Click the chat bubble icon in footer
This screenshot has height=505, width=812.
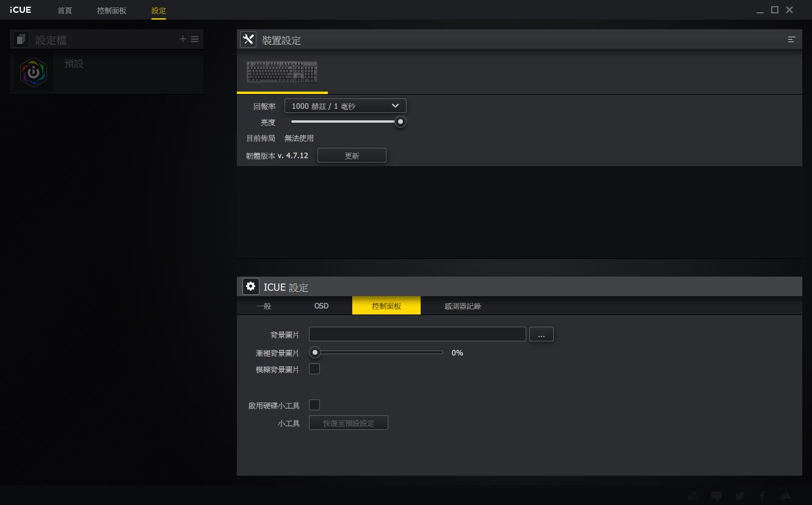717,496
